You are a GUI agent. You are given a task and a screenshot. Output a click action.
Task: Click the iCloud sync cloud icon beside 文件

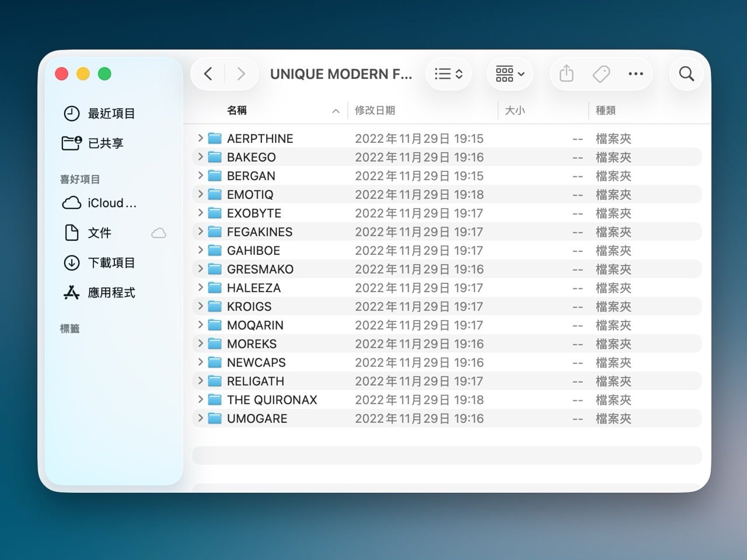158,233
